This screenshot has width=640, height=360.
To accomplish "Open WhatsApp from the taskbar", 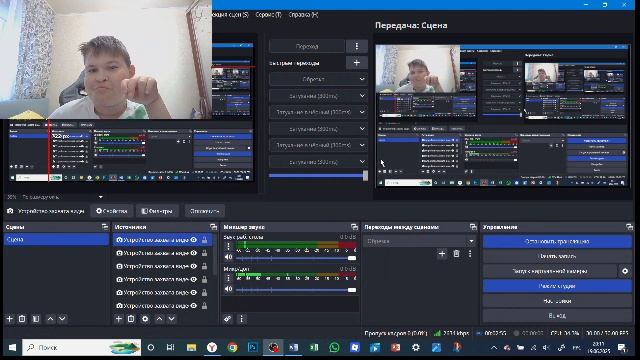I will tap(334, 347).
